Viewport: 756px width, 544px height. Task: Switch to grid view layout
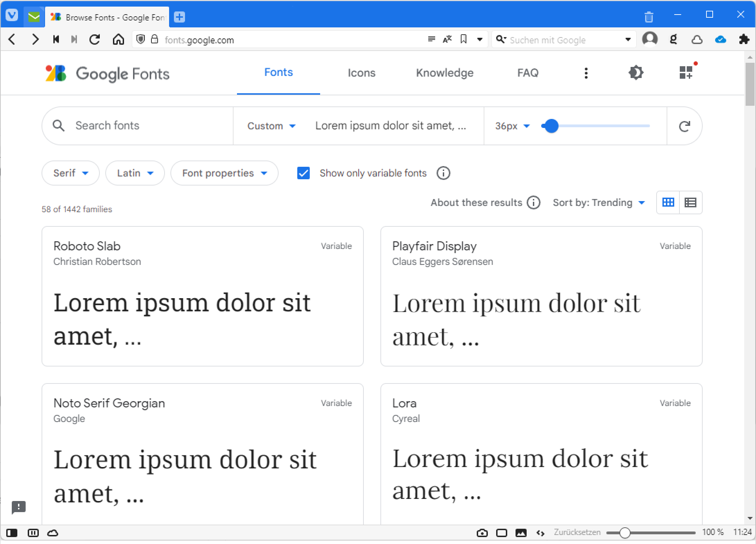click(x=668, y=202)
